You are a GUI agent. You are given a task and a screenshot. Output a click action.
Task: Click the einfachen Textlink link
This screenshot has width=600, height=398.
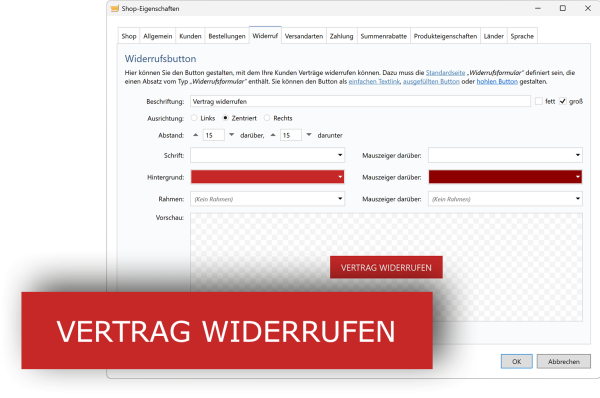[x=374, y=81]
